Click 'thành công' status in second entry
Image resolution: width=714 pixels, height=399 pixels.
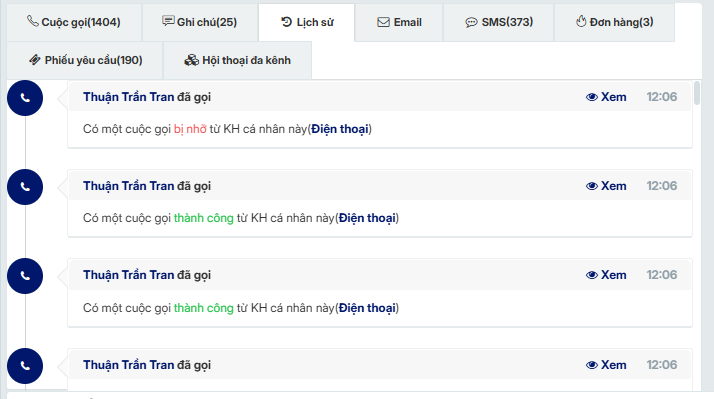204,218
